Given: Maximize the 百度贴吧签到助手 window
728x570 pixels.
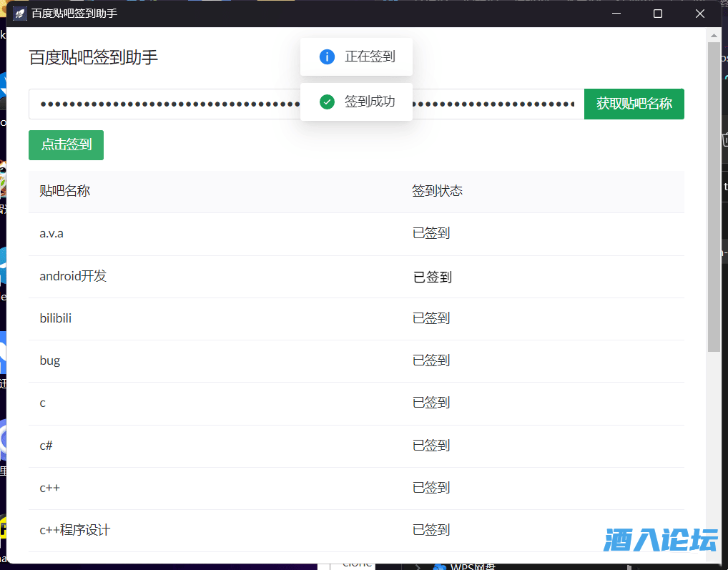Looking at the screenshot, I should pos(658,14).
